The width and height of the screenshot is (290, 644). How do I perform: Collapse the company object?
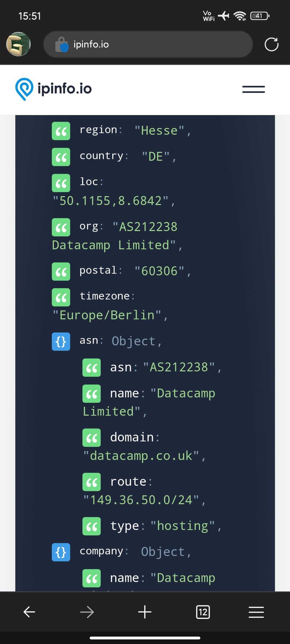tap(61, 552)
